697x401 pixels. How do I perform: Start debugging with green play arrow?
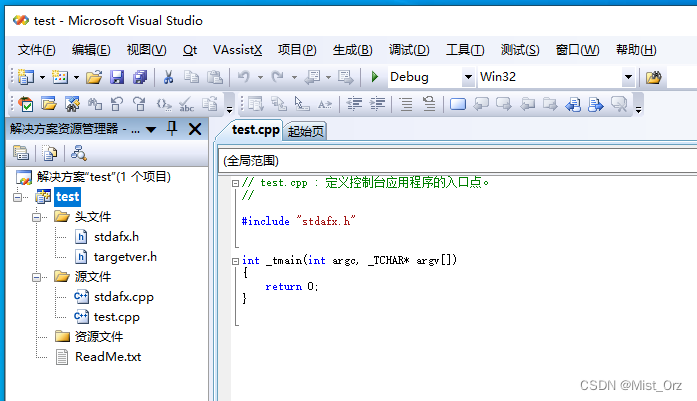[375, 77]
